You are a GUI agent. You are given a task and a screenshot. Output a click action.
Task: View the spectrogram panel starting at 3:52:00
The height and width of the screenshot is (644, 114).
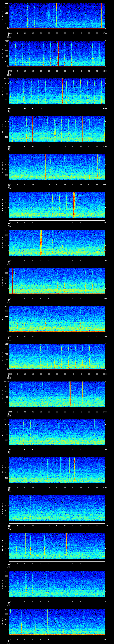click(x=57, y=243)
